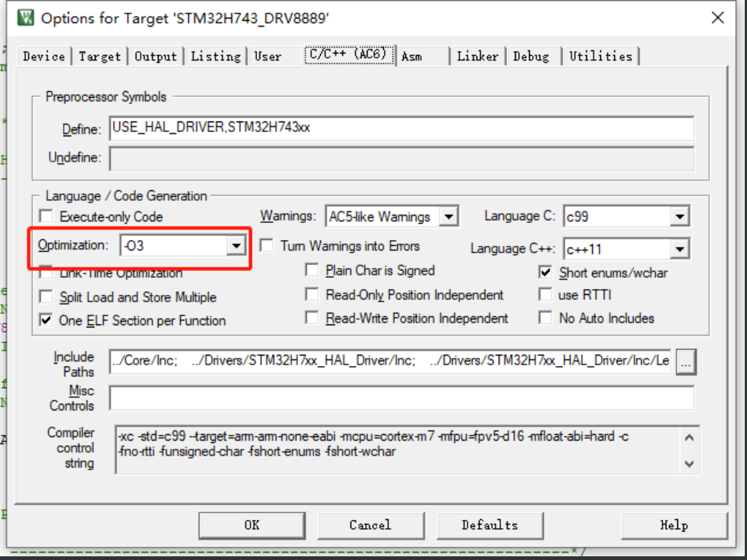This screenshot has height=560, width=747.
Task: Enable Read-Only Position Independent
Action: click(312, 294)
